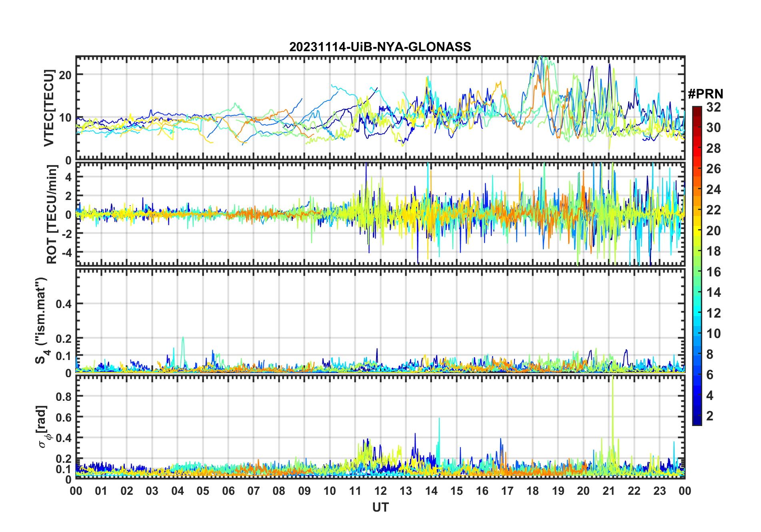Click colorbar tick label 8
Screen dimensions: 761x532
pos(710,354)
